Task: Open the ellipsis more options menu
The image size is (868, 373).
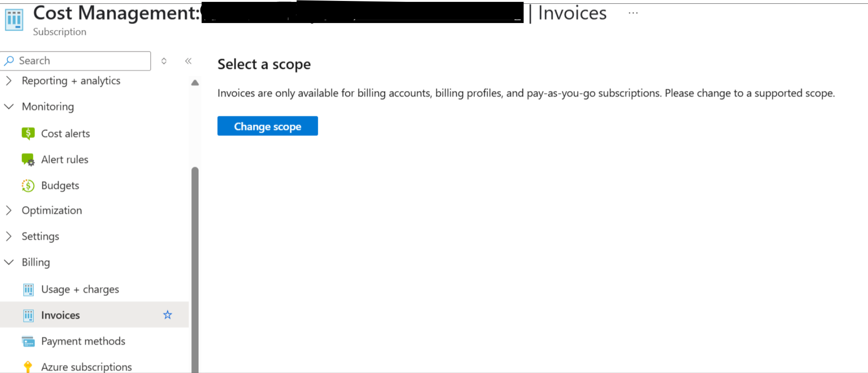Action: click(x=633, y=13)
